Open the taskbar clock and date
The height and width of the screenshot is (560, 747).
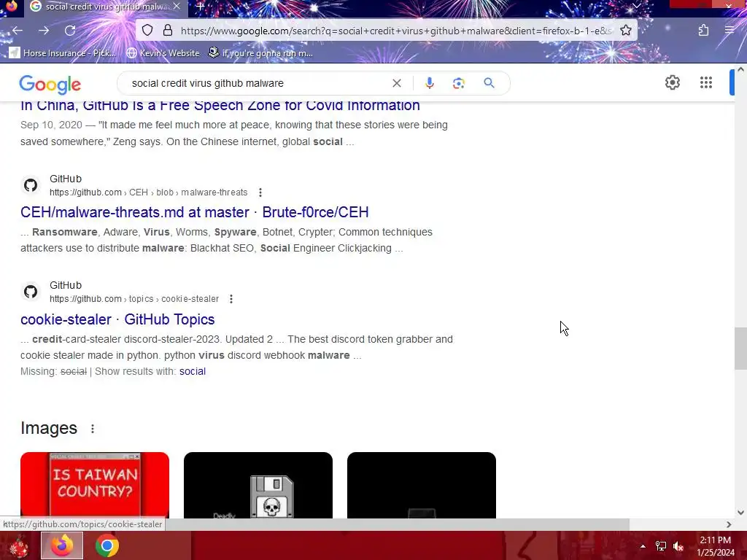[x=715, y=546]
